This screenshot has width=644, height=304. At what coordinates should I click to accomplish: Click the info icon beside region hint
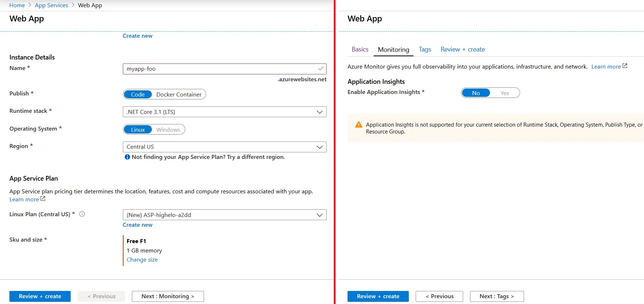[x=127, y=157]
